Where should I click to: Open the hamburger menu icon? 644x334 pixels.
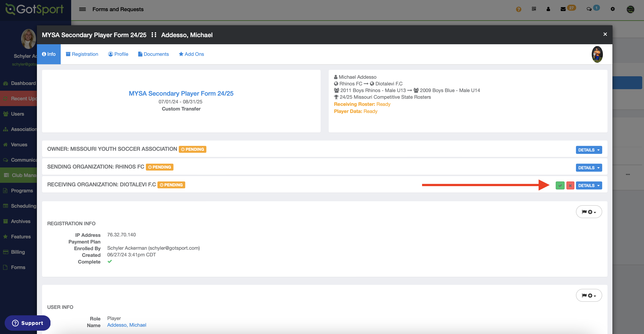(82, 9)
